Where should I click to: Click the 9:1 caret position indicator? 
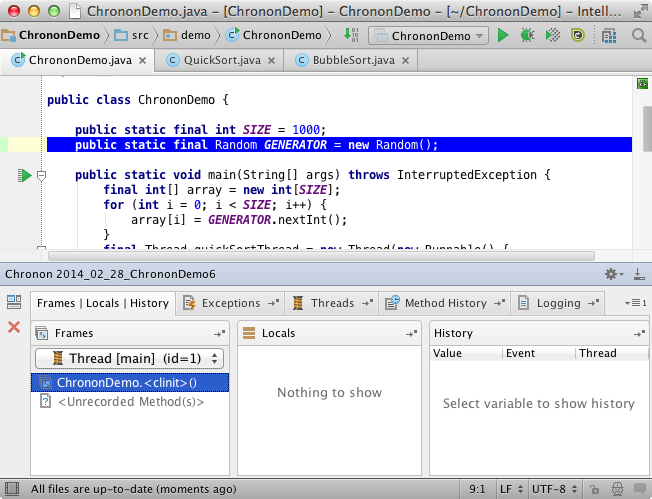coord(477,489)
